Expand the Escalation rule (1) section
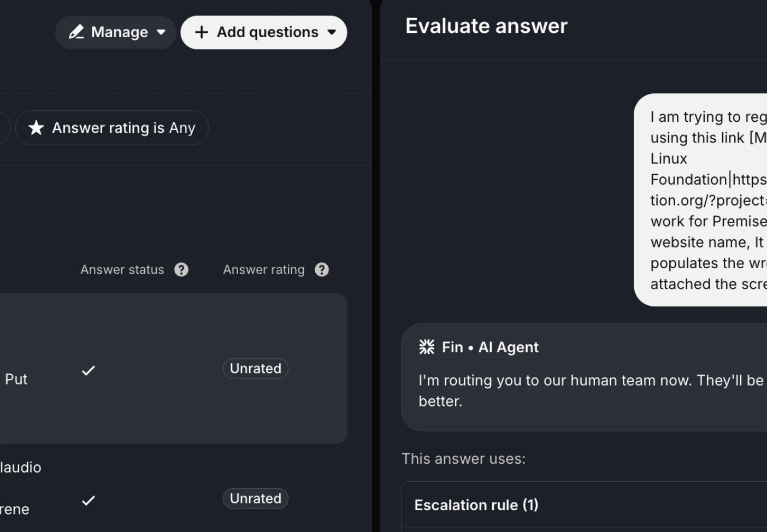This screenshot has width=767, height=532. [x=476, y=505]
